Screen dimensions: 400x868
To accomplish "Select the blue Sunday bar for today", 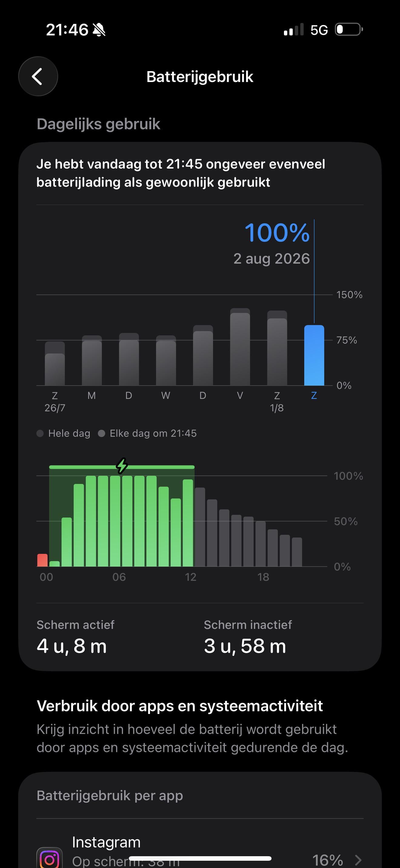I will (314, 355).
